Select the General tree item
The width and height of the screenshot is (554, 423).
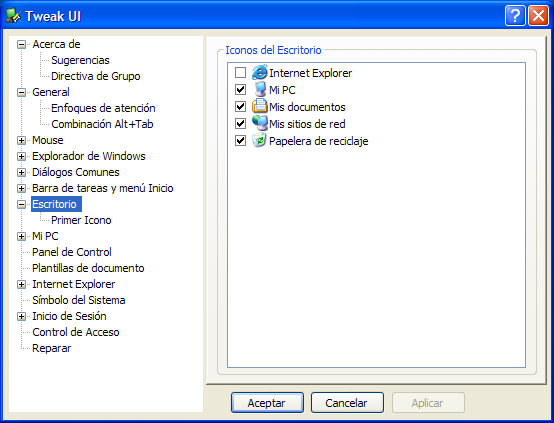click(51, 92)
